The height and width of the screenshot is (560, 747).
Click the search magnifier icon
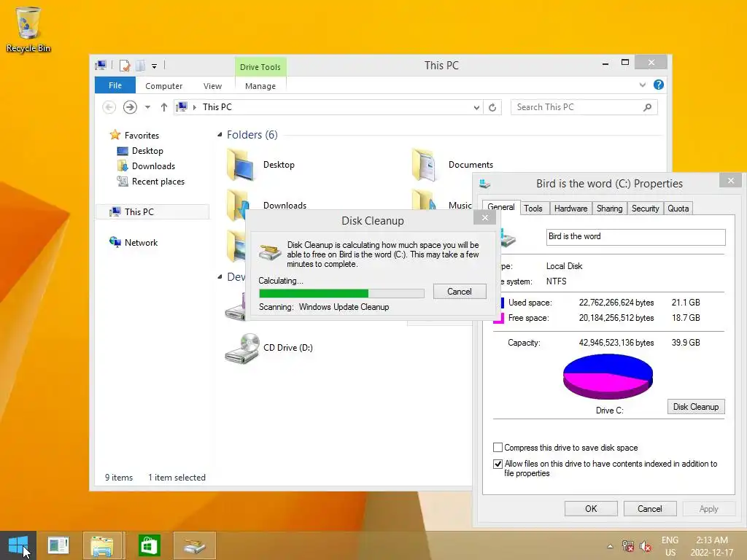[647, 108]
